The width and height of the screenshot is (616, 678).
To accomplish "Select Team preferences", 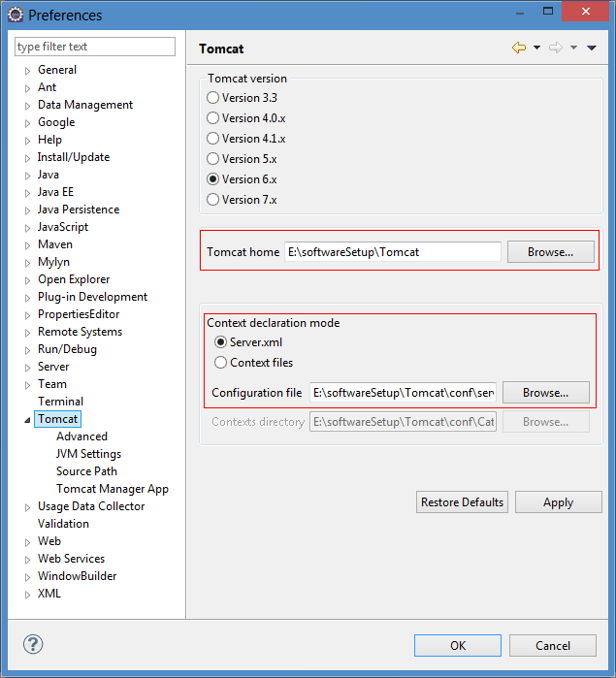I will click(52, 384).
